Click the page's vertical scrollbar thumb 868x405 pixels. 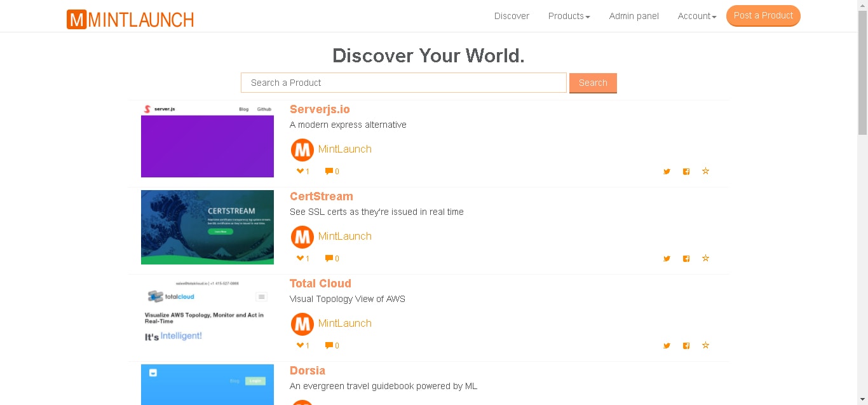coord(862,73)
